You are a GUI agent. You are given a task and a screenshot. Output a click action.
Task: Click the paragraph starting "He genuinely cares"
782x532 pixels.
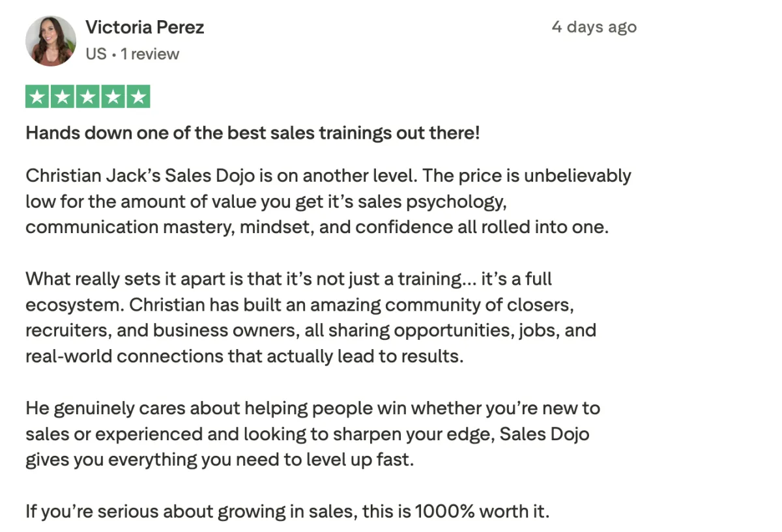[x=313, y=434]
